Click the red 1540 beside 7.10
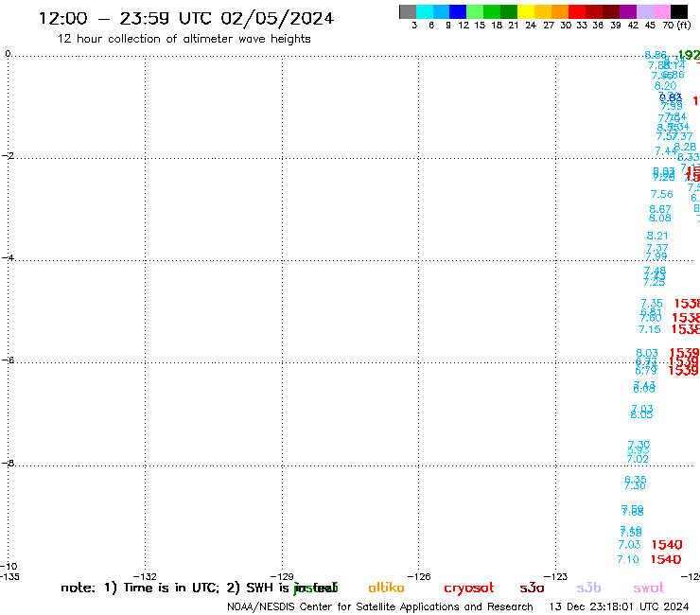This screenshot has width=700, height=615. point(666,559)
